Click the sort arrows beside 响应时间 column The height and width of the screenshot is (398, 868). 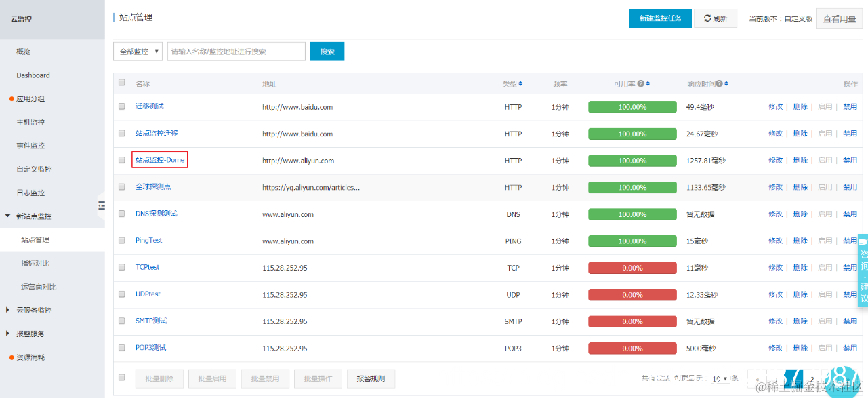(726, 84)
